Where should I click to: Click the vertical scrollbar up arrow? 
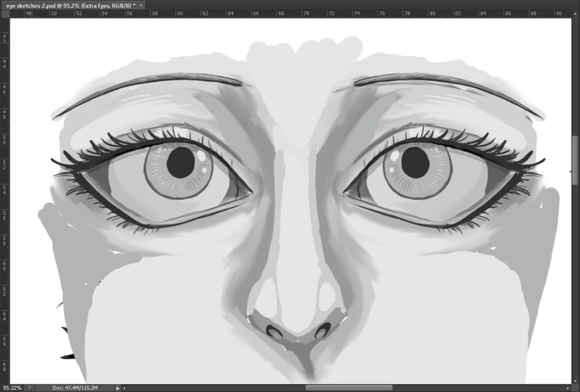(575, 14)
